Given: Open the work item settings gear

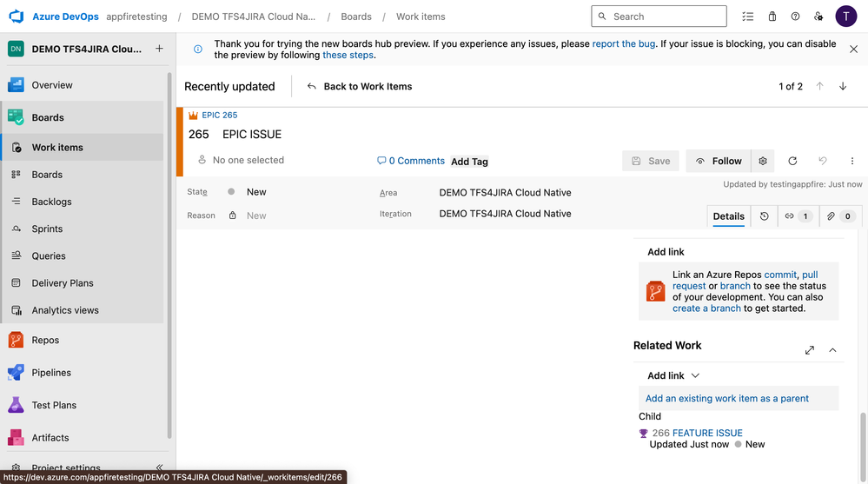Looking at the screenshot, I should pos(763,161).
